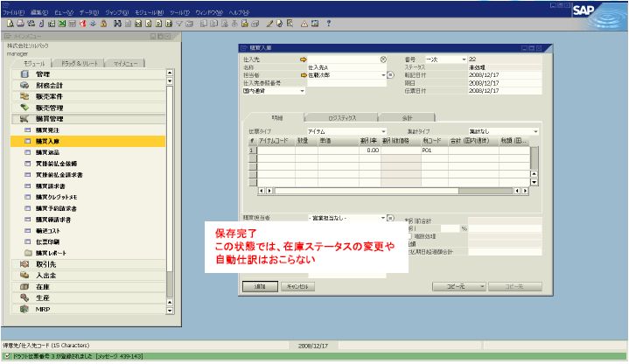This screenshot has height=364, width=629.
Task: Switch to the ロジスティクス tab
Action: click(x=342, y=118)
